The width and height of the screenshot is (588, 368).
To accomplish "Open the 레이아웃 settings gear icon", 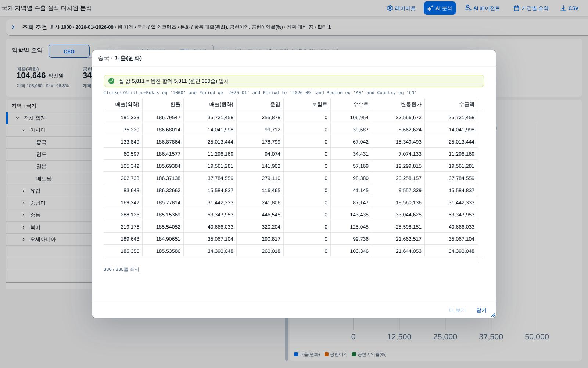I will (390, 8).
